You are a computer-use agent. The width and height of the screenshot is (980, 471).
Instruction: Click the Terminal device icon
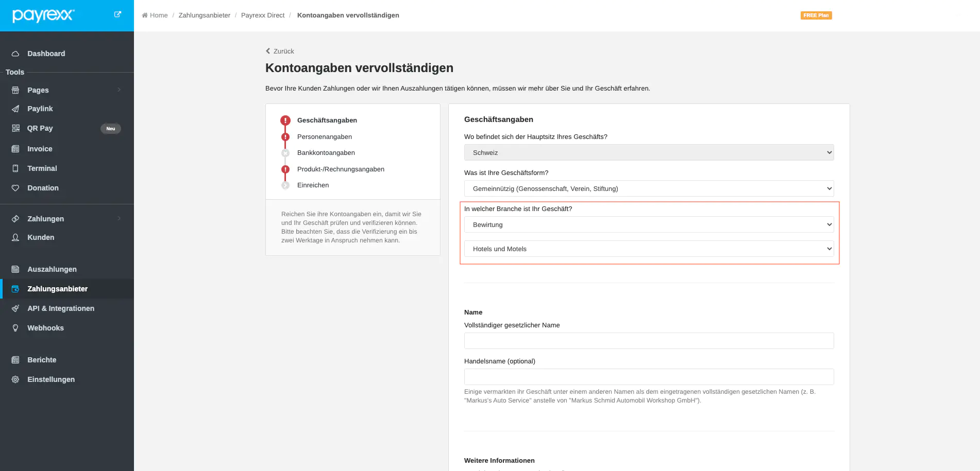coord(15,168)
